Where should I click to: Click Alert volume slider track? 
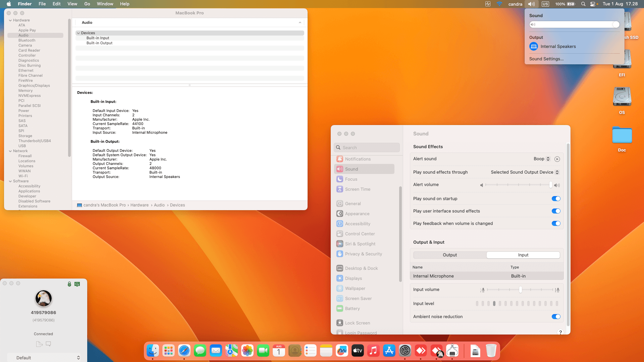tap(518, 185)
